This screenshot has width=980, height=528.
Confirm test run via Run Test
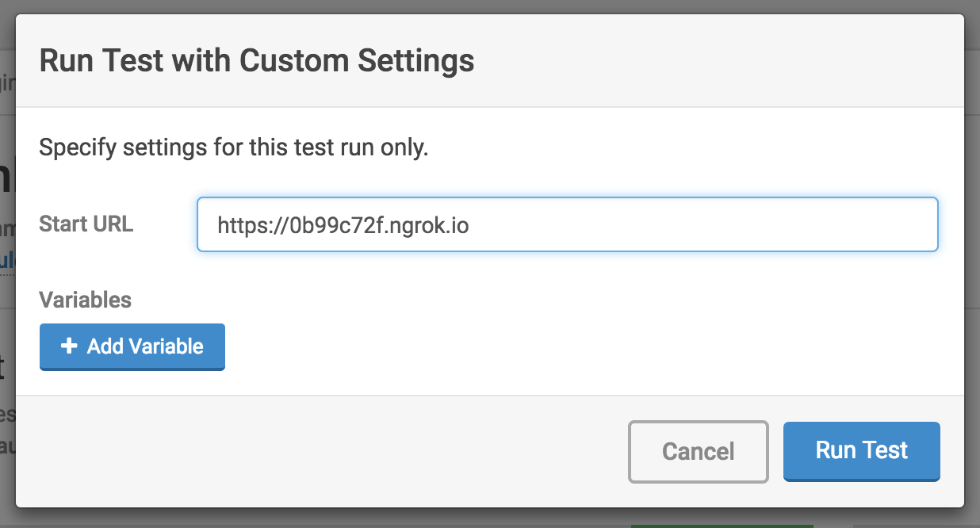[861, 450]
